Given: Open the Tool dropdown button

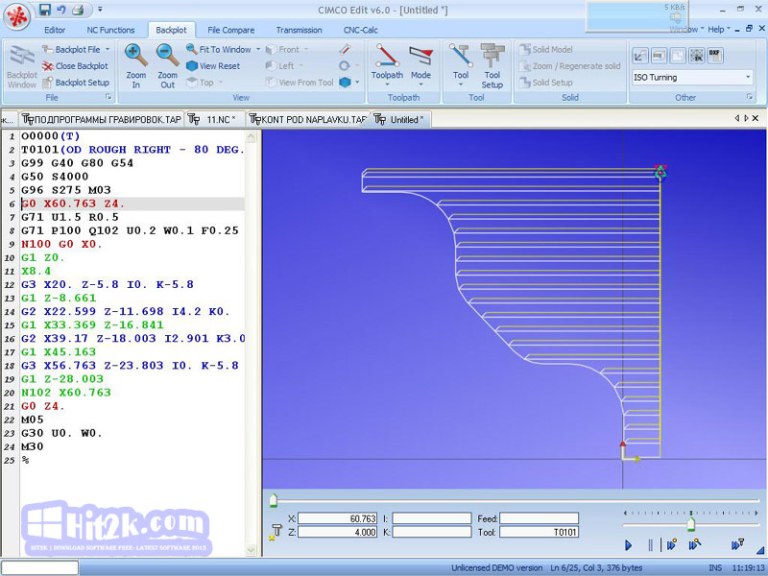Looking at the screenshot, I should (x=460, y=66).
